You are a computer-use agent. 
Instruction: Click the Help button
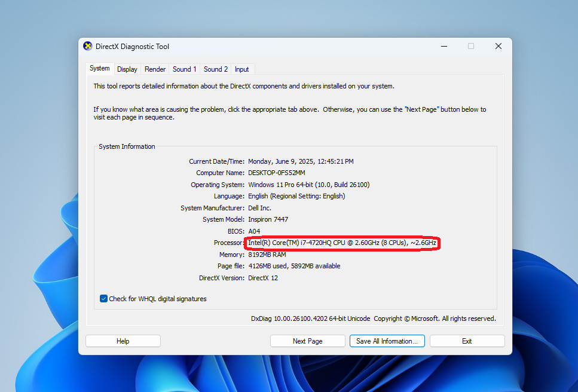point(123,341)
